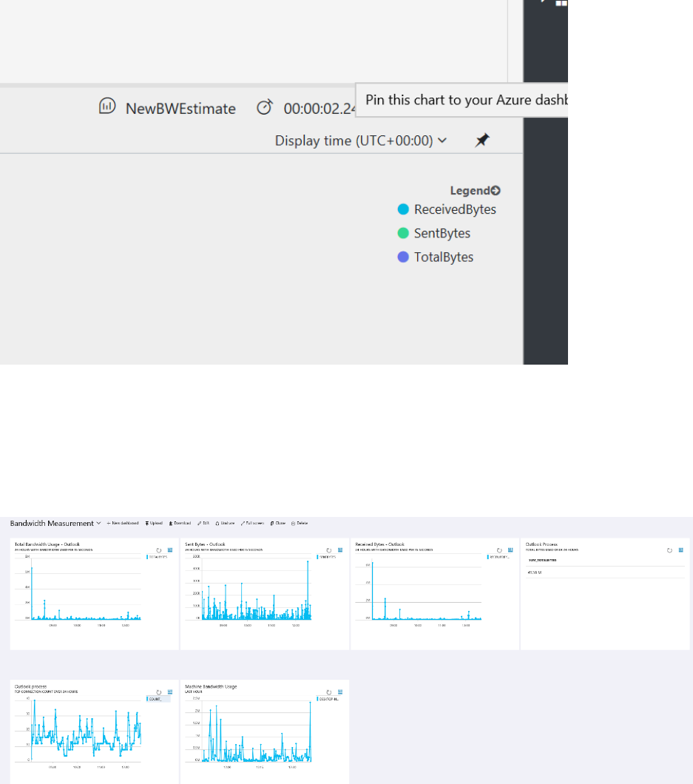The image size is (693, 784).
Task: Open query icon on Total Bandwidth Usage tile
Action: point(170,550)
